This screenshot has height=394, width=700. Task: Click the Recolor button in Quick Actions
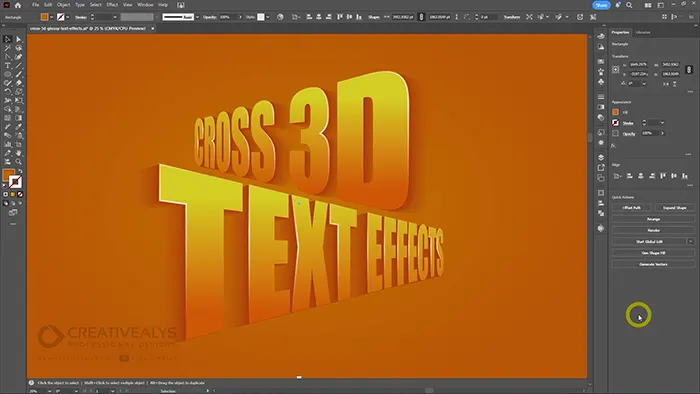[653, 230]
